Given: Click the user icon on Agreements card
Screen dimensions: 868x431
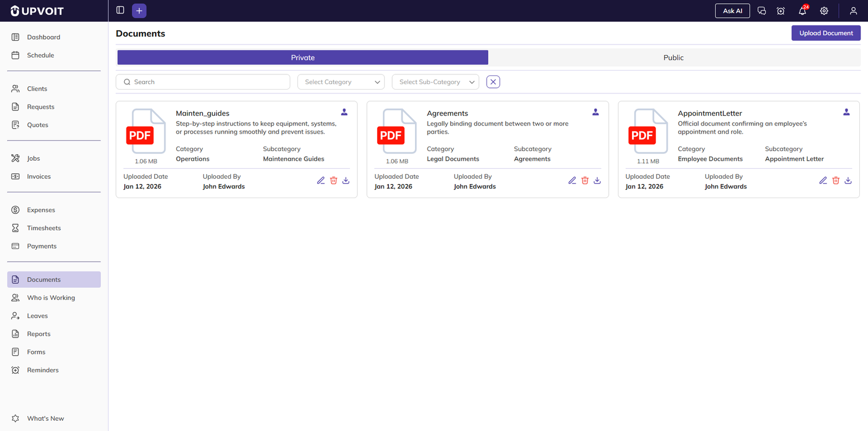Looking at the screenshot, I should pyautogui.click(x=595, y=112).
